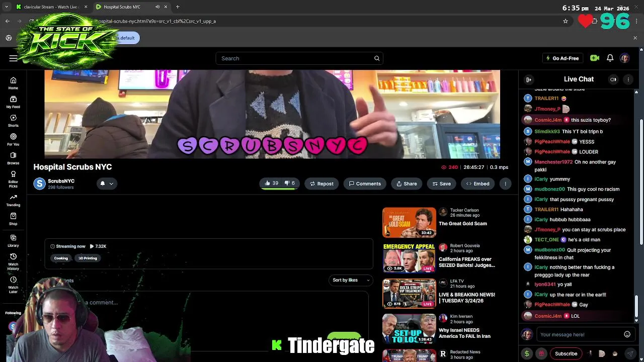Click the Tucker Carlson channel name
Viewport: 644px width, 362px height.
pos(464,210)
